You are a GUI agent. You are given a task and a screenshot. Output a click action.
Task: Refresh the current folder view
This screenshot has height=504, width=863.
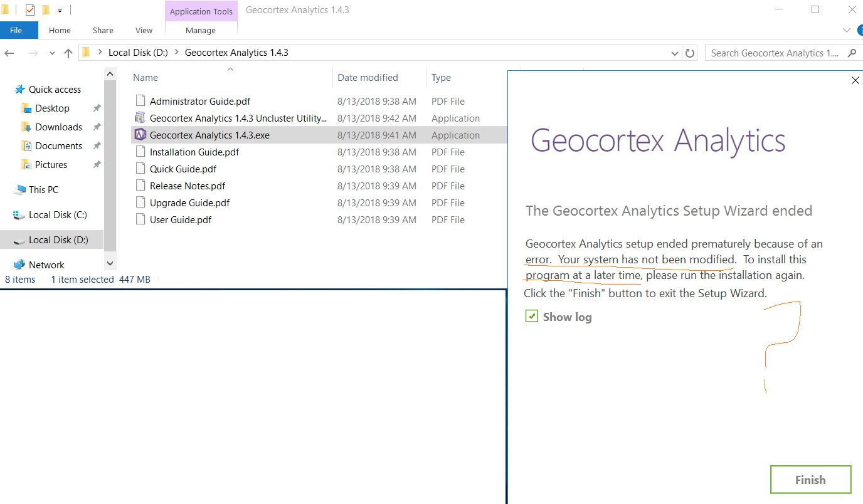[x=690, y=53]
